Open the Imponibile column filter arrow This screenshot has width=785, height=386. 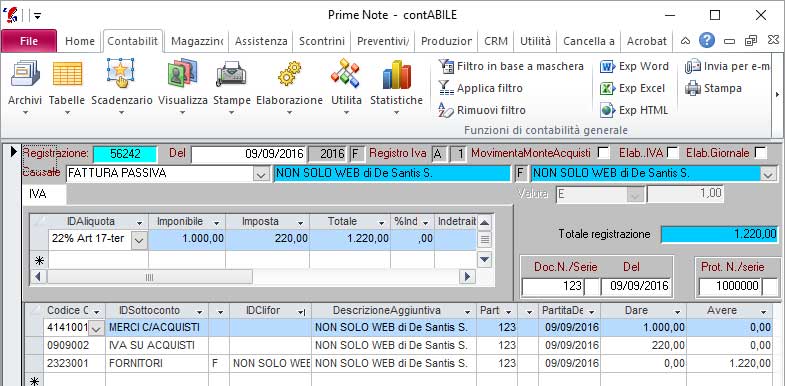coord(217,222)
